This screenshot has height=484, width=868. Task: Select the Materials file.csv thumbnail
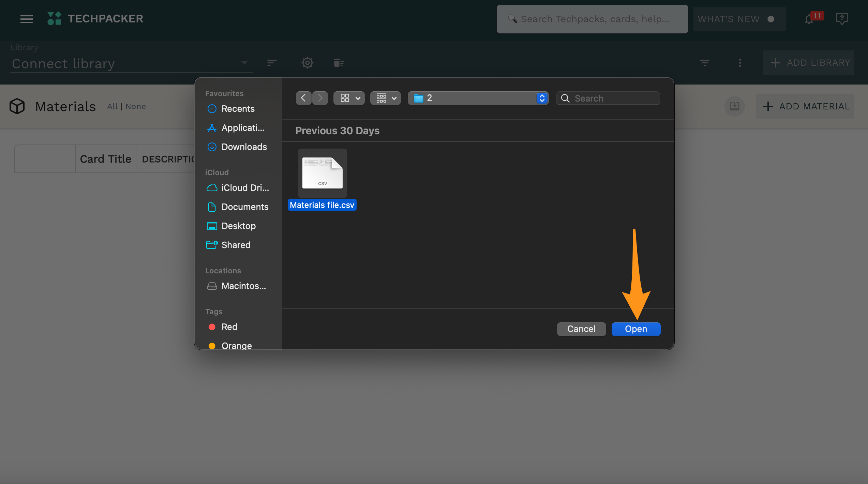click(x=322, y=173)
